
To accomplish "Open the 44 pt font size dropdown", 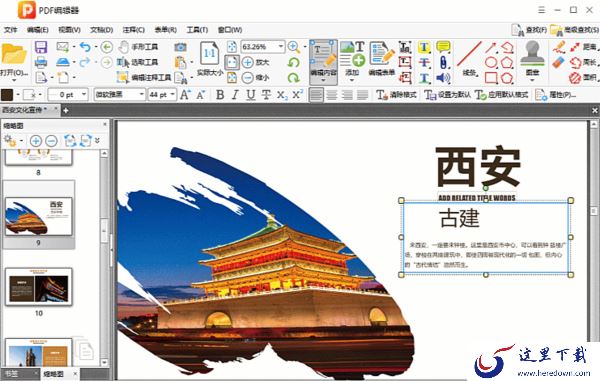I will (173, 94).
